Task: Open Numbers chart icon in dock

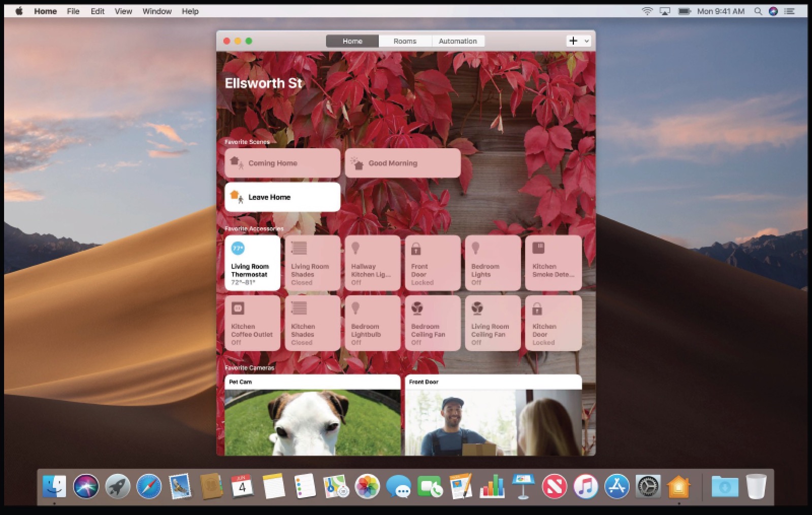Action: pos(492,487)
